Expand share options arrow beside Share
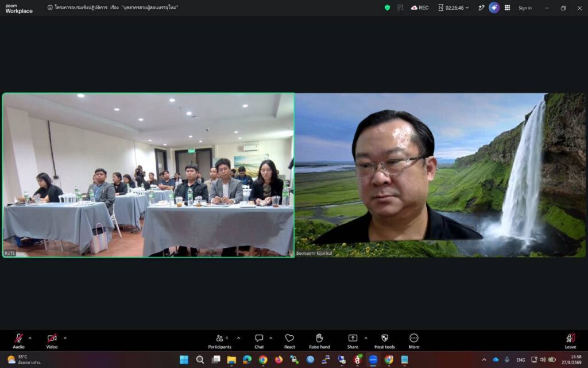The image size is (588, 368). [366, 338]
